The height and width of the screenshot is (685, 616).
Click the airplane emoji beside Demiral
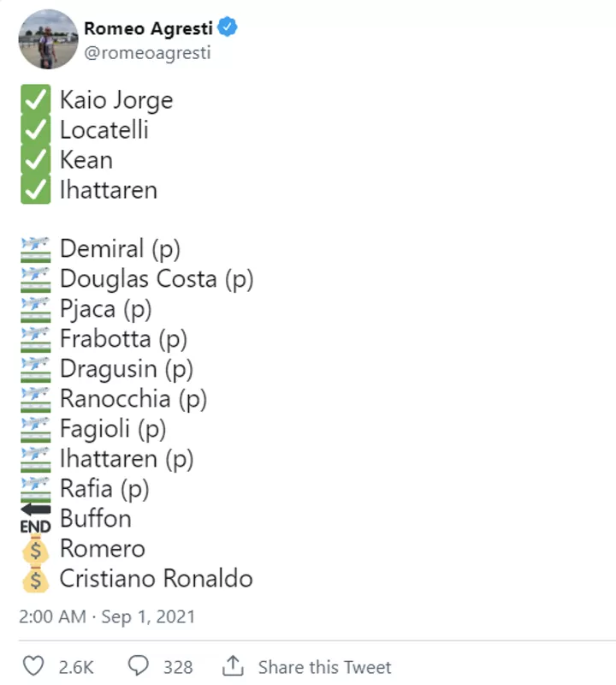[36, 249]
